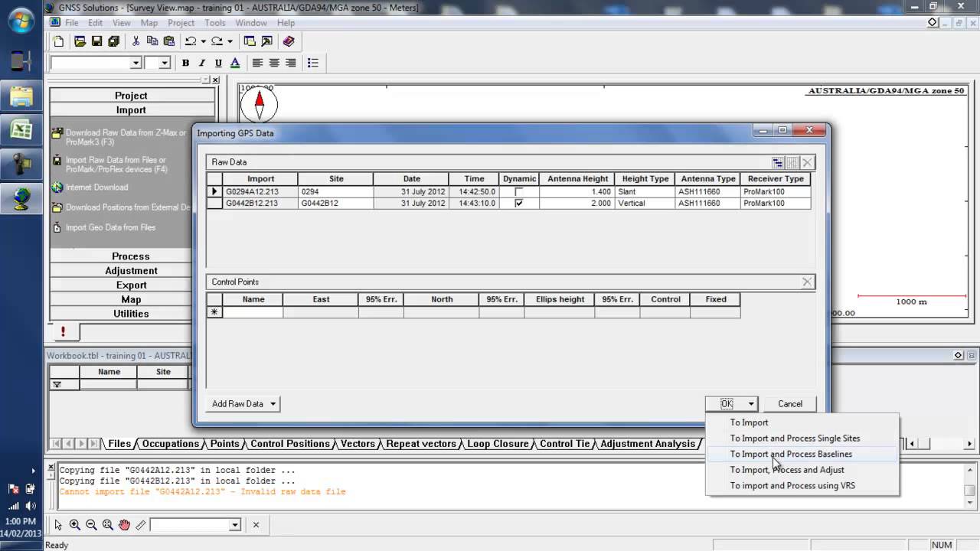980x551 pixels.
Task: Open Excel from the taskbar
Action: [21, 130]
